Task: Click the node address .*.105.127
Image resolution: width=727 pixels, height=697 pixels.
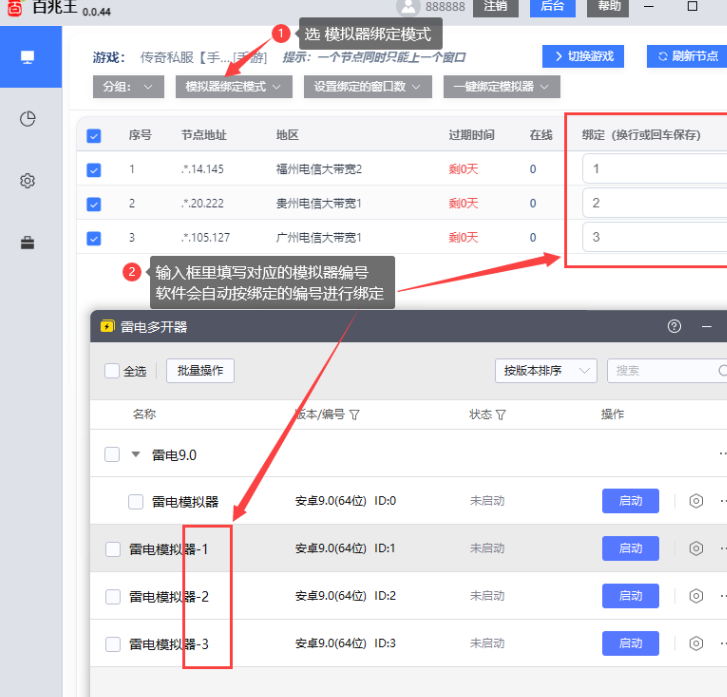Action: coord(206,237)
